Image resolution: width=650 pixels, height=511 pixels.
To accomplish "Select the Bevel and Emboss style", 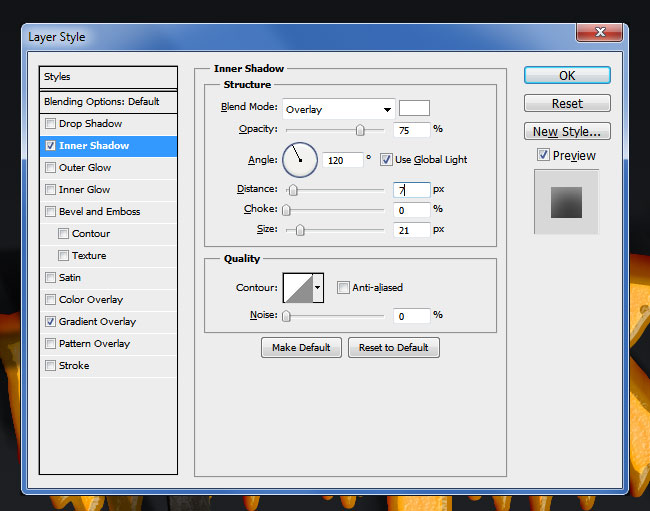I will [x=99, y=212].
